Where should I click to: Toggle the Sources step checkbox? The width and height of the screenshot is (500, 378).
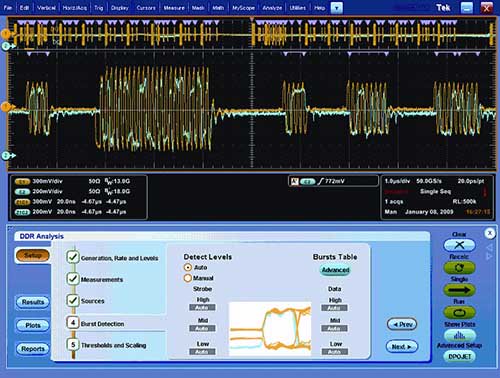point(73,300)
